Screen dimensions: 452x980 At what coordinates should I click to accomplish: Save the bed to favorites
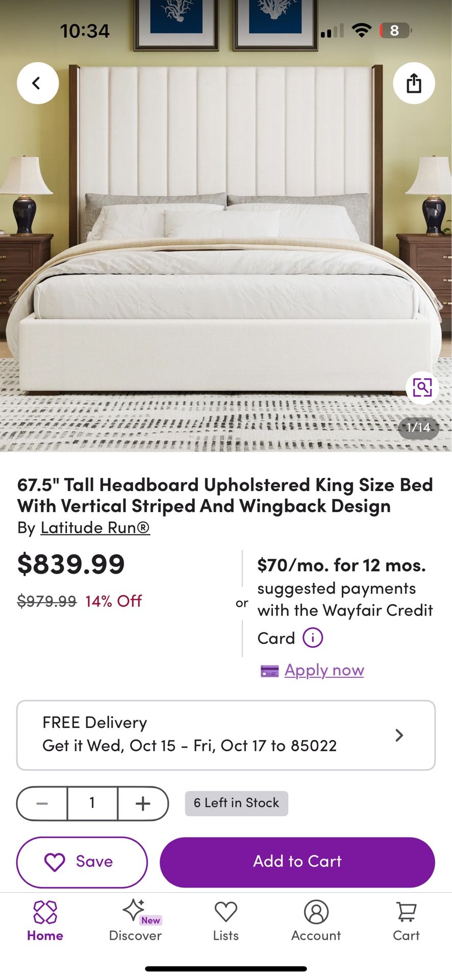pyautogui.click(x=82, y=862)
